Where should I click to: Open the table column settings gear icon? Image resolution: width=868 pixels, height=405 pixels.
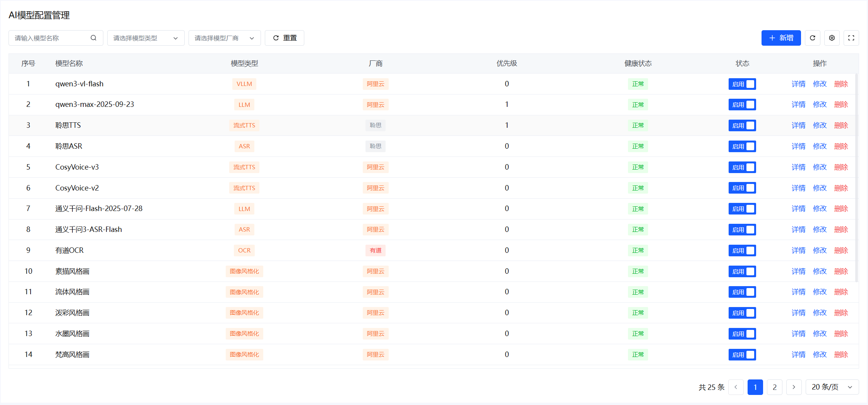(x=832, y=38)
